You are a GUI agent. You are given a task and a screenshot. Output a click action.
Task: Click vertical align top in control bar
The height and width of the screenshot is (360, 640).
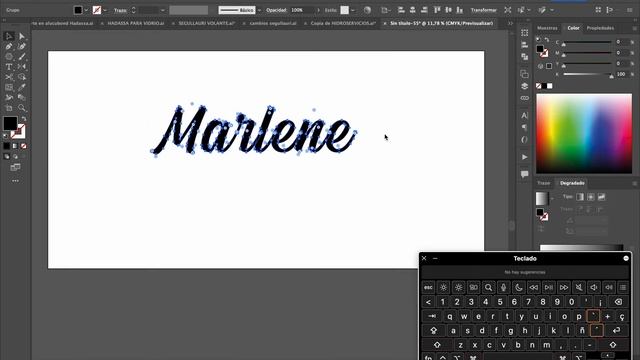[437, 10]
